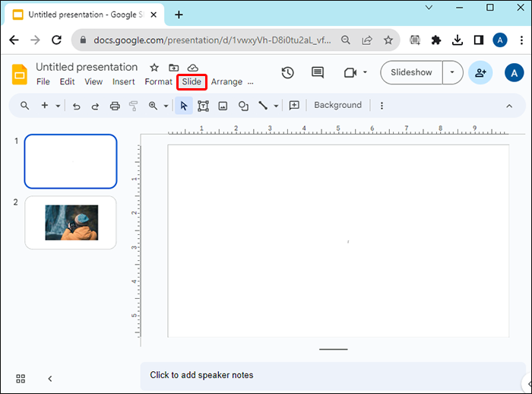This screenshot has height=394, width=532.
Task: Open browser zoom magnifier in address bar
Action: (x=345, y=40)
